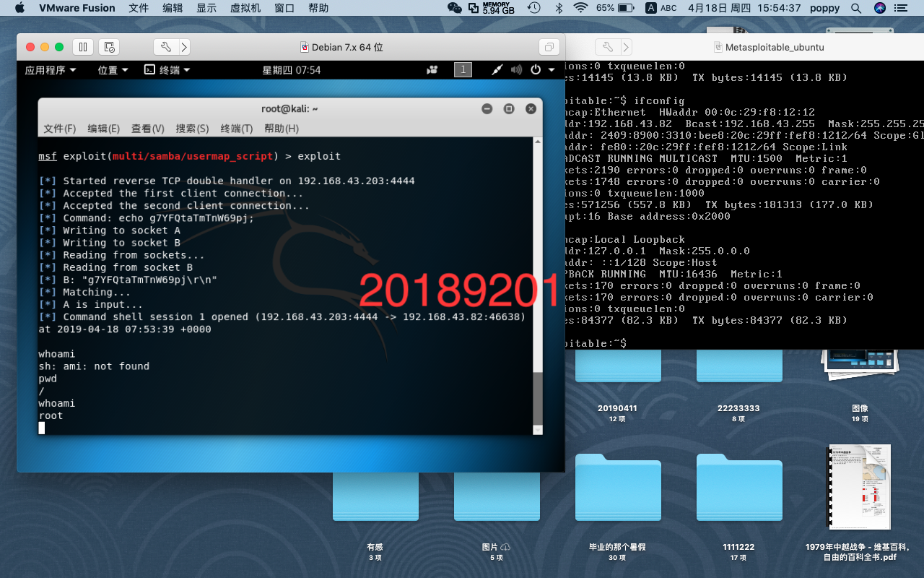Screen dimensions: 924x578
Task: Maximize the root@kali terminal window
Action: click(x=509, y=108)
